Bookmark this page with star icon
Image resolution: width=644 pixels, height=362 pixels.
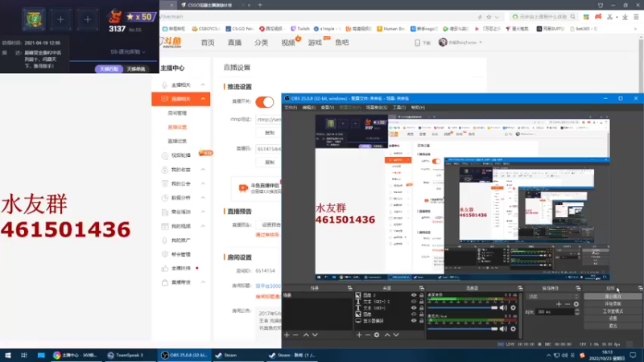[489, 17]
